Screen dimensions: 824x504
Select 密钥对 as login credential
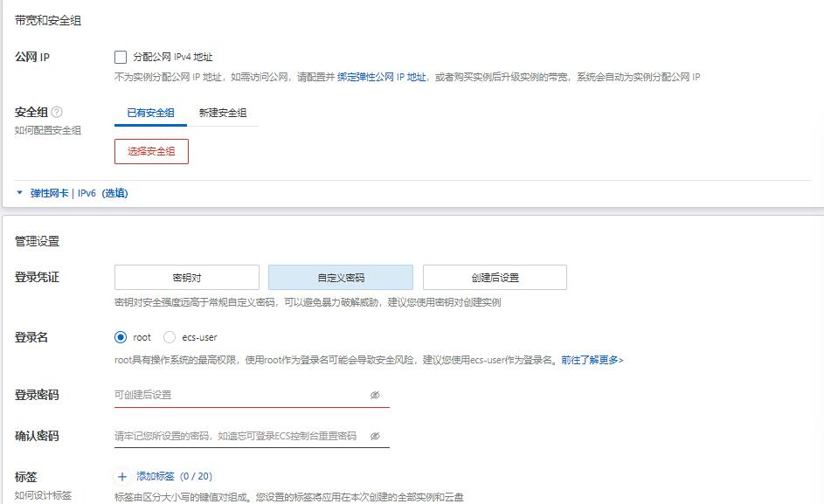(x=187, y=278)
